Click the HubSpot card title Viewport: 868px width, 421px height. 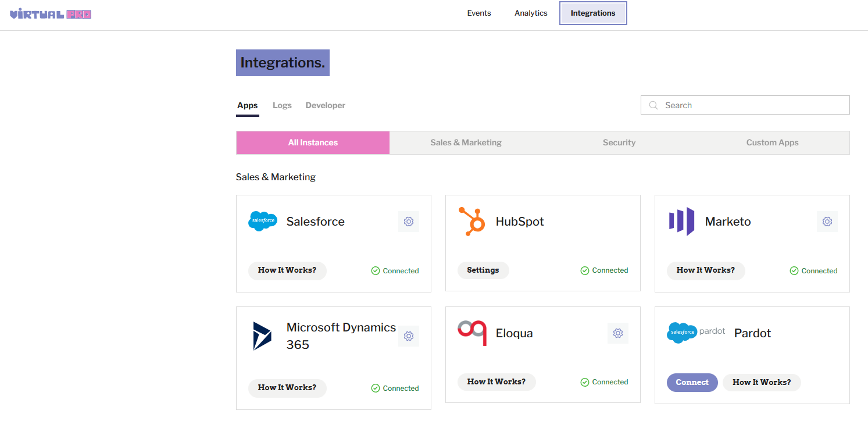click(520, 222)
